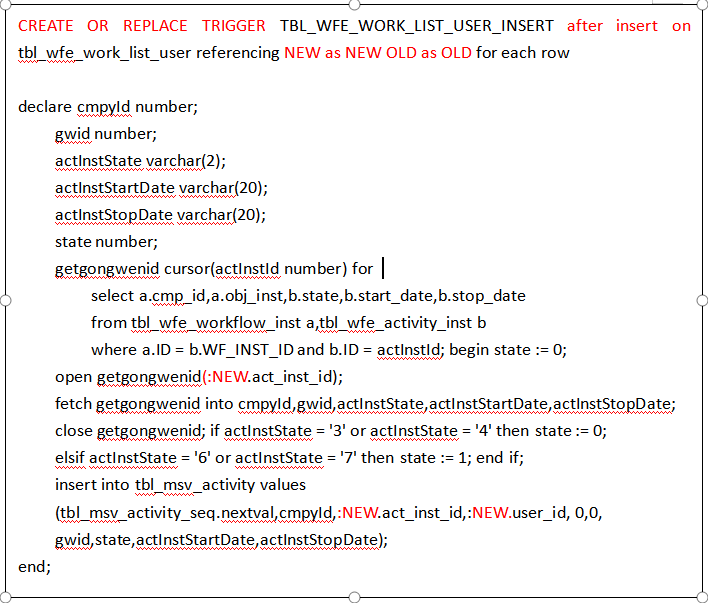Image resolution: width=708 pixels, height=603 pixels.
Task: Click the top-center sizing handle of text box
Action: 354,5
